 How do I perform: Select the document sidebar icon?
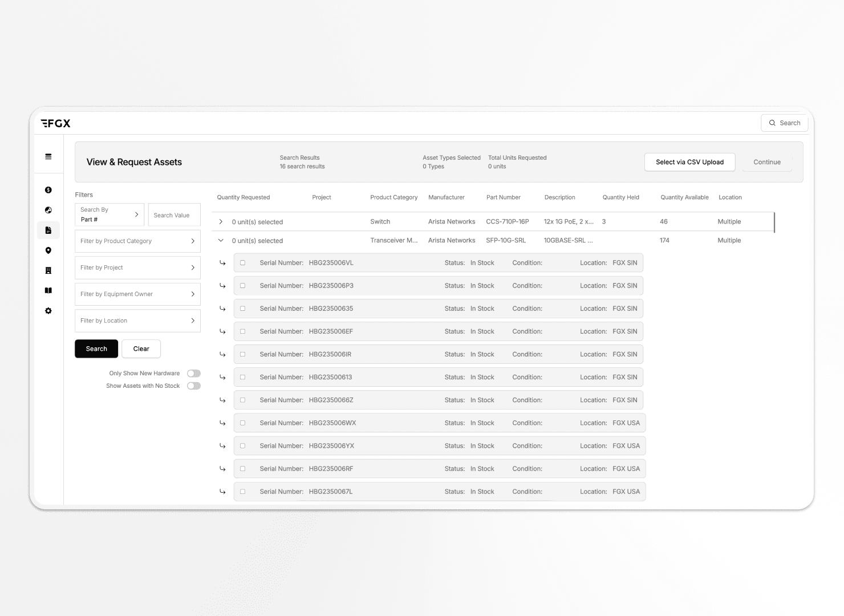tap(48, 230)
